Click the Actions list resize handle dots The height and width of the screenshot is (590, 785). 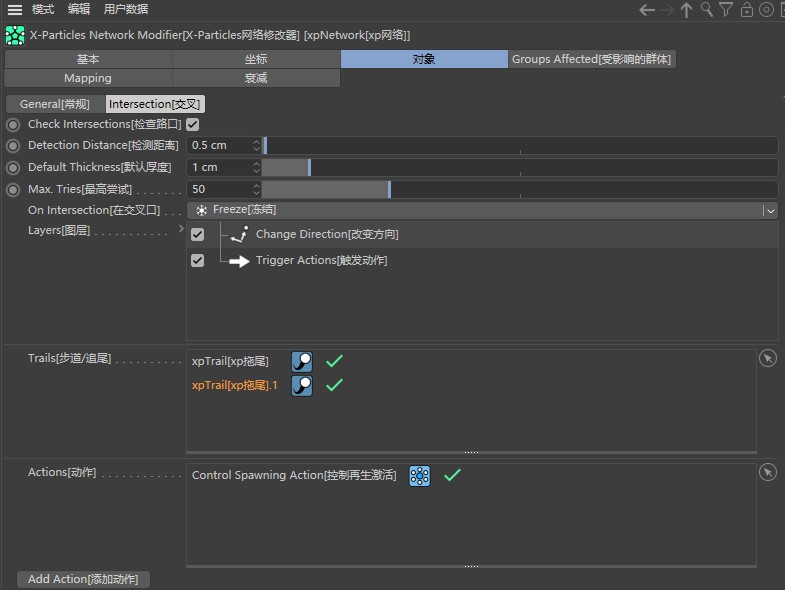click(471, 566)
